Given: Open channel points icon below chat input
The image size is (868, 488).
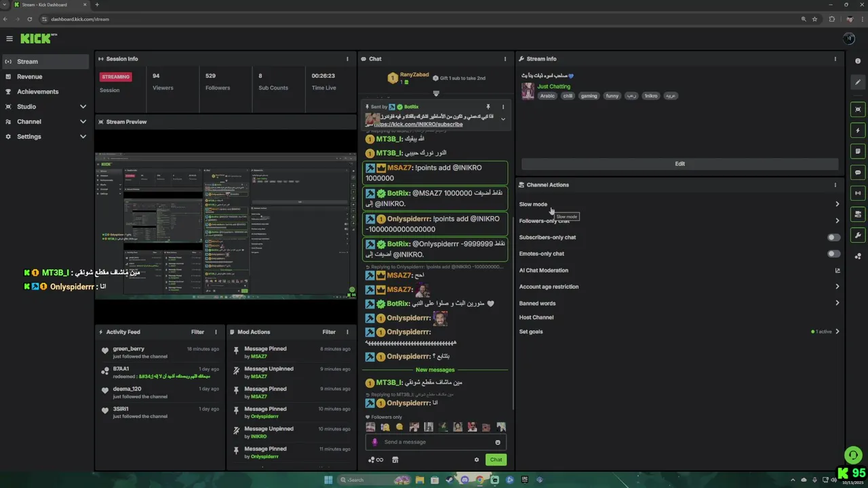Looking at the screenshot, I should (376, 460).
